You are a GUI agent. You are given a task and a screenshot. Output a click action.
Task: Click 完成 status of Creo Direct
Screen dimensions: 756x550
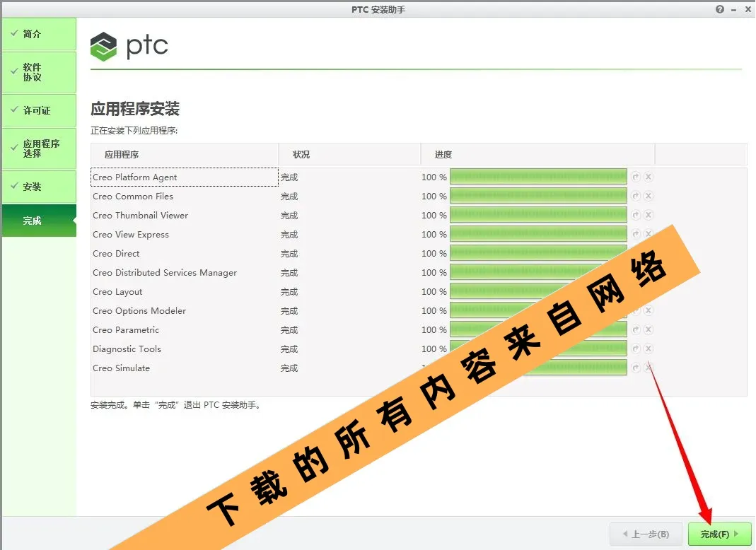tap(289, 254)
